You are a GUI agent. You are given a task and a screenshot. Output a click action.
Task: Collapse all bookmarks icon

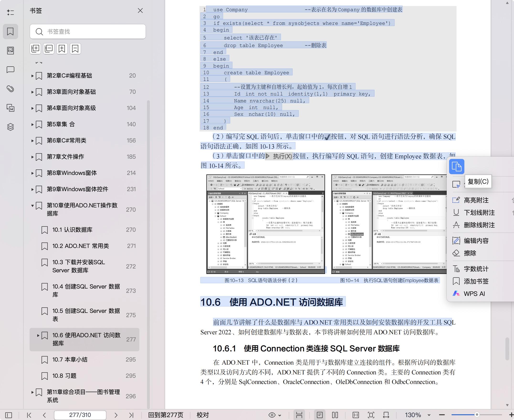click(49, 49)
